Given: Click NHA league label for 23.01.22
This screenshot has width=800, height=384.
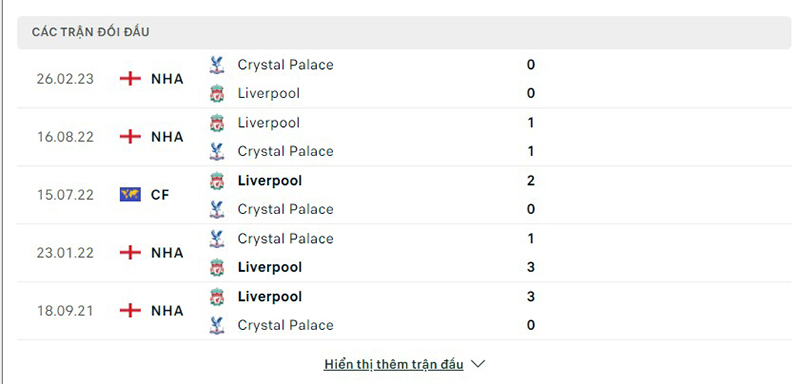Looking at the screenshot, I should point(167,253).
